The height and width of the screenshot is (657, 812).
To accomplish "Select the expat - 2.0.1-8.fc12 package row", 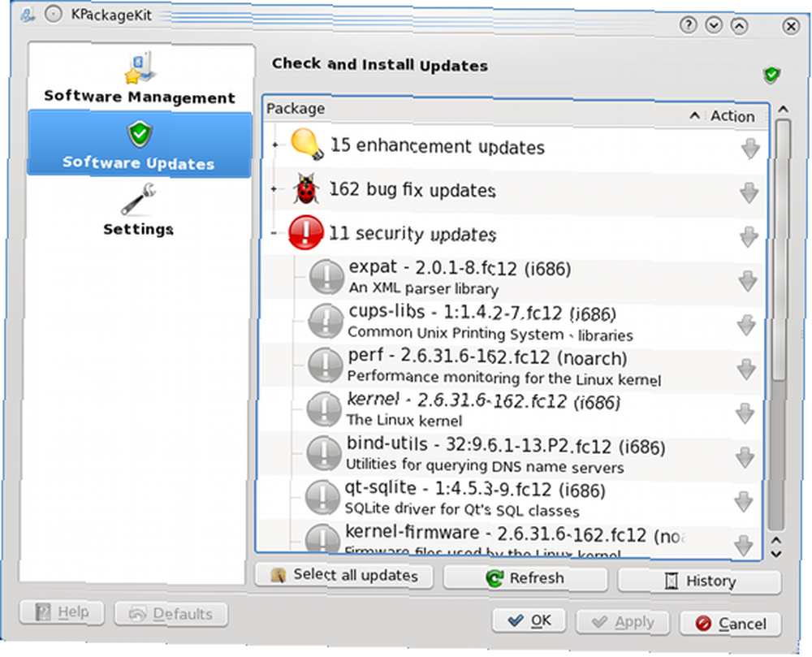I will tap(512, 279).
